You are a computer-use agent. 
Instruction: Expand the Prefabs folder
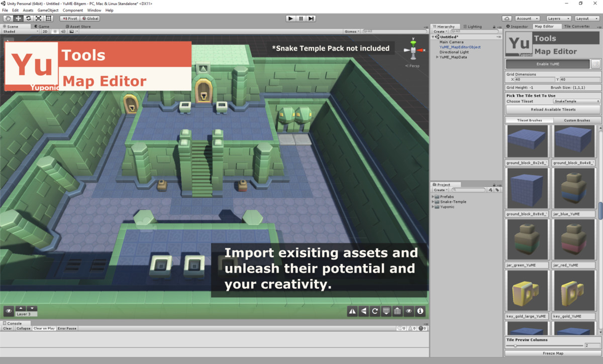[433, 197]
